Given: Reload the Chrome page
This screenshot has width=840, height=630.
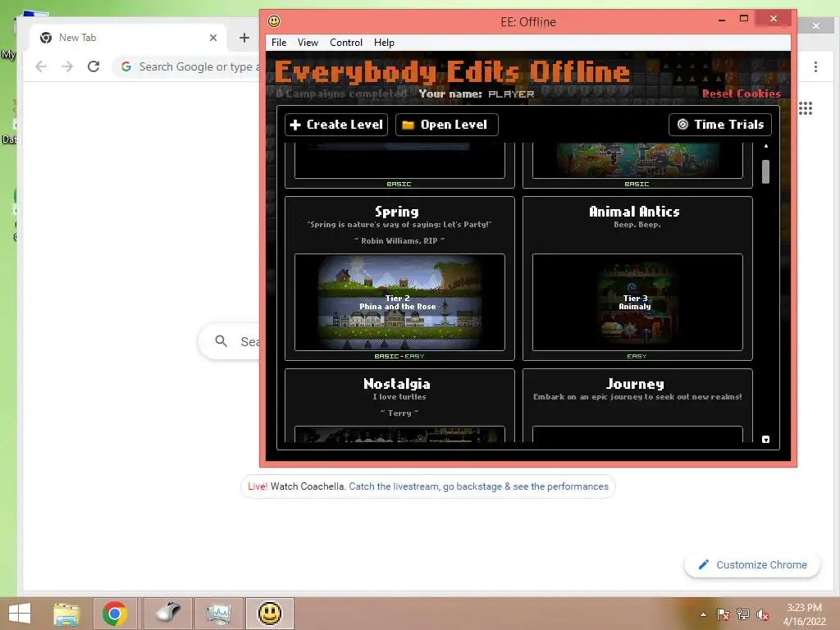Looking at the screenshot, I should click(94, 66).
